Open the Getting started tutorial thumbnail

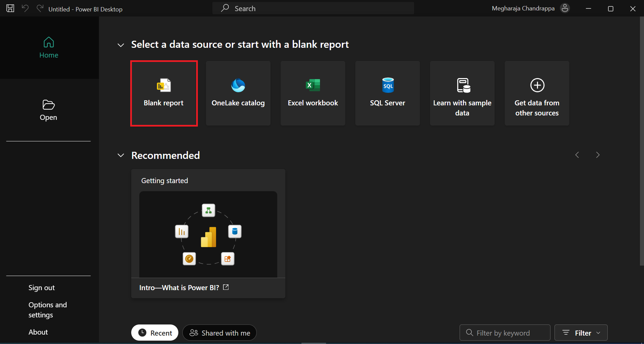(x=208, y=234)
